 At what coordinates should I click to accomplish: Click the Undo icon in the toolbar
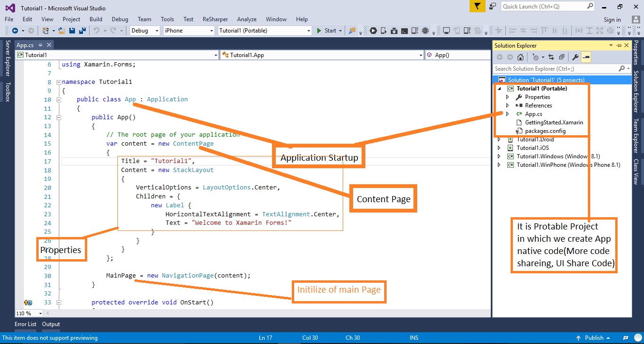(97, 30)
